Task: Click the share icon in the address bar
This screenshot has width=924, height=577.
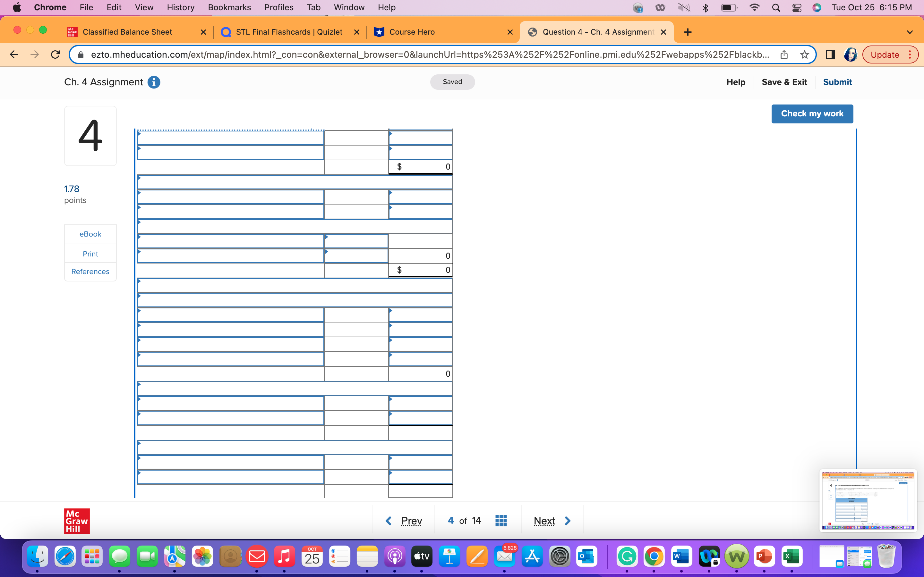Action: coord(784,54)
